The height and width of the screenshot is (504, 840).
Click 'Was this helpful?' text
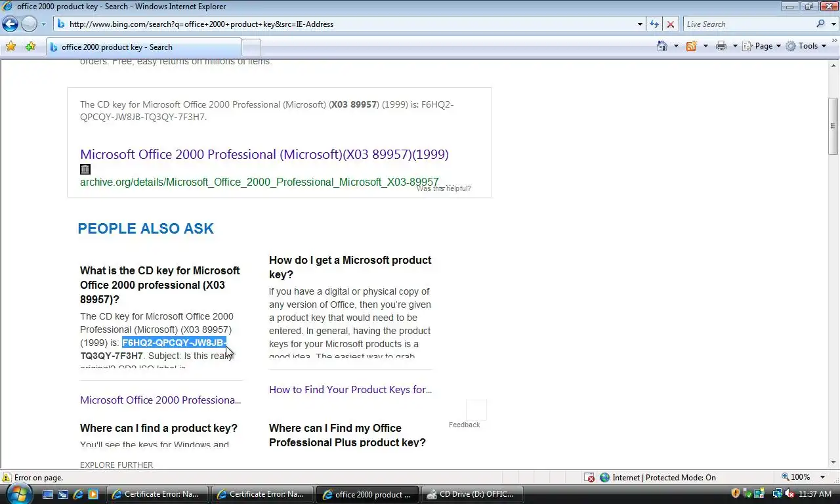pos(444,188)
